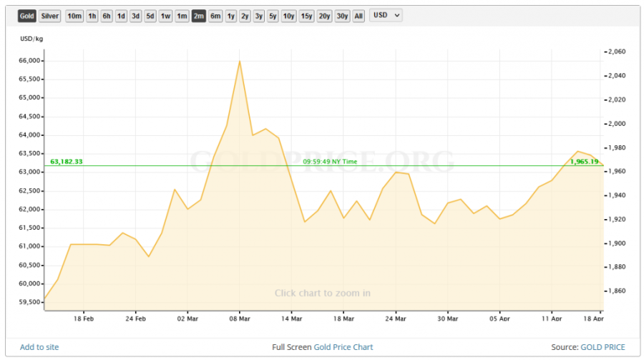Switch chart to Silver

(50, 16)
